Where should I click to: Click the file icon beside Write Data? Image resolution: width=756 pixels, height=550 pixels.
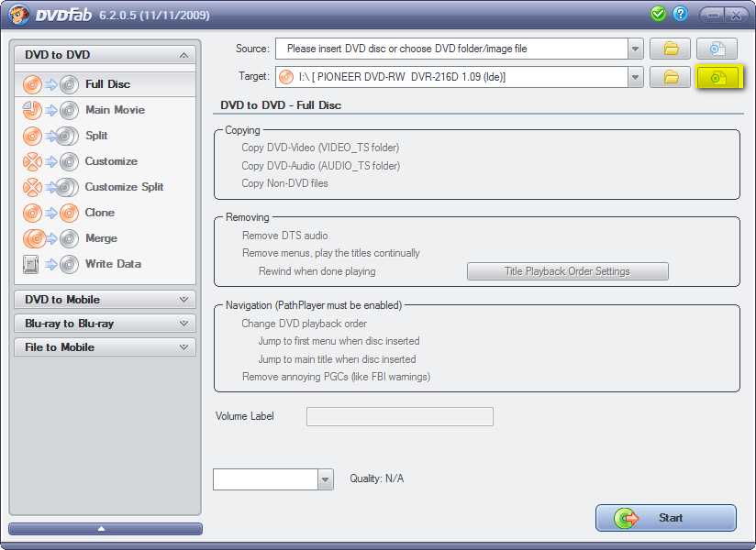click(x=31, y=264)
